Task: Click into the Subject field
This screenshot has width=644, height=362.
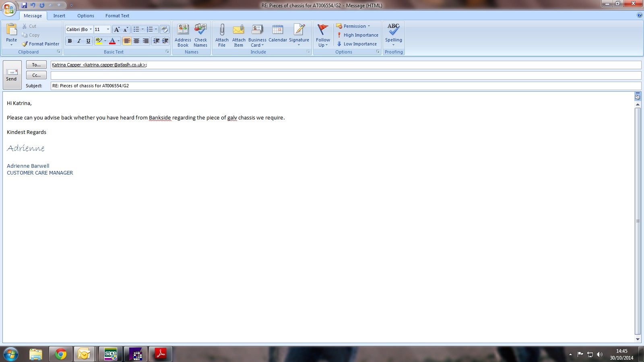Action: [x=346, y=86]
